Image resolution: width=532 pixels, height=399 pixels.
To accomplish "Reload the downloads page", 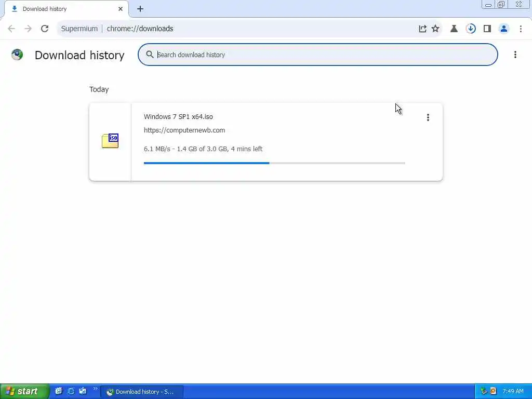I will pos(45,29).
